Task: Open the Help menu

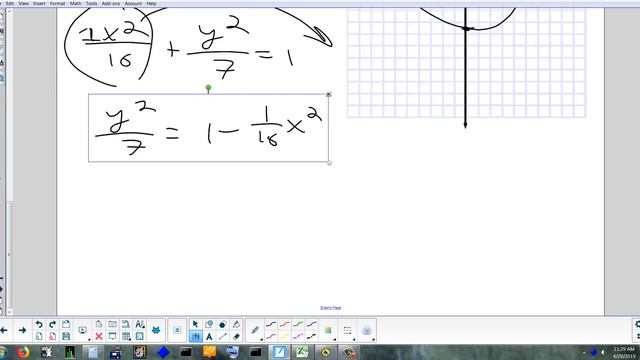Action: click(x=151, y=3)
